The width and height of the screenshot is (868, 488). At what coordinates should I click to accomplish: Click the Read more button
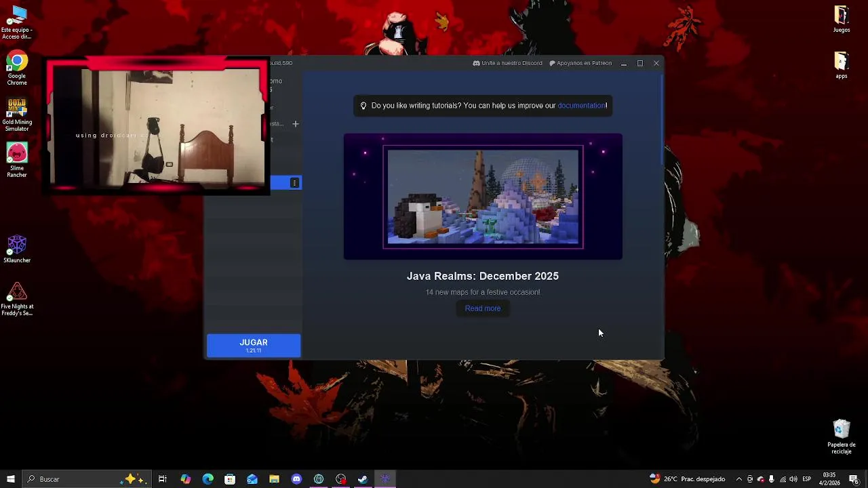point(483,308)
